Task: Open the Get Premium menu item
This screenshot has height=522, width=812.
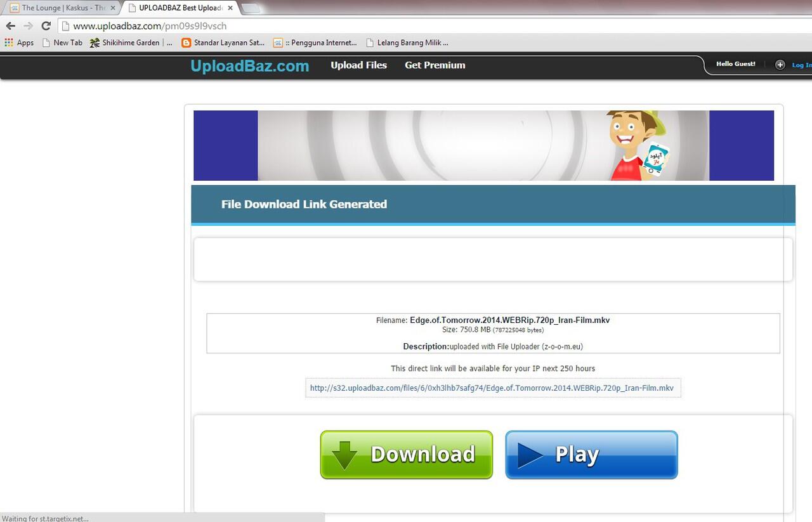Action: pyautogui.click(x=435, y=65)
